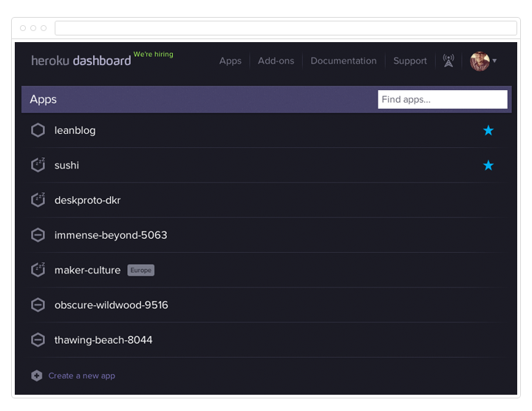Click the sleeping icon beside maker-culture
Viewport: 532px width, 411px height.
pos(38,270)
